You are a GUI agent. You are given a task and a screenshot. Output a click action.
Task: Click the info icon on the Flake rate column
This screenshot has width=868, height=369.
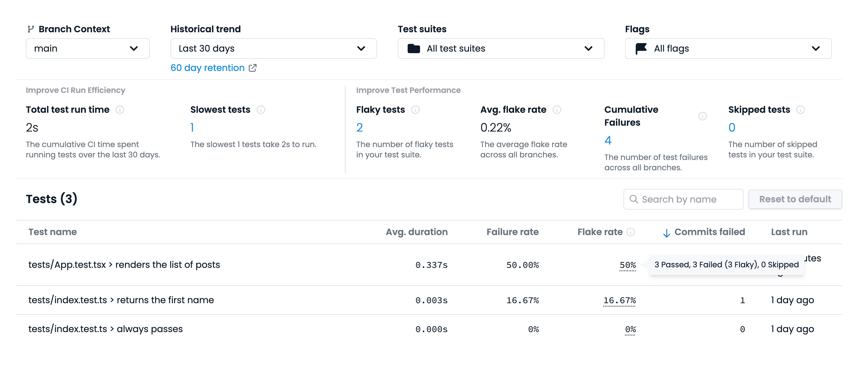(x=630, y=232)
